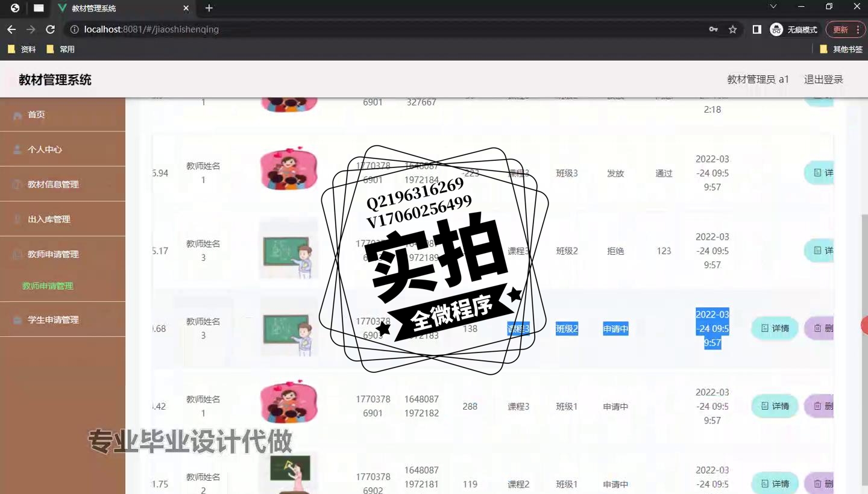The width and height of the screenshot is (868, 494).
Task: Open 详情 in the 拒绝 123 row
Action: (x=819, y=251)
